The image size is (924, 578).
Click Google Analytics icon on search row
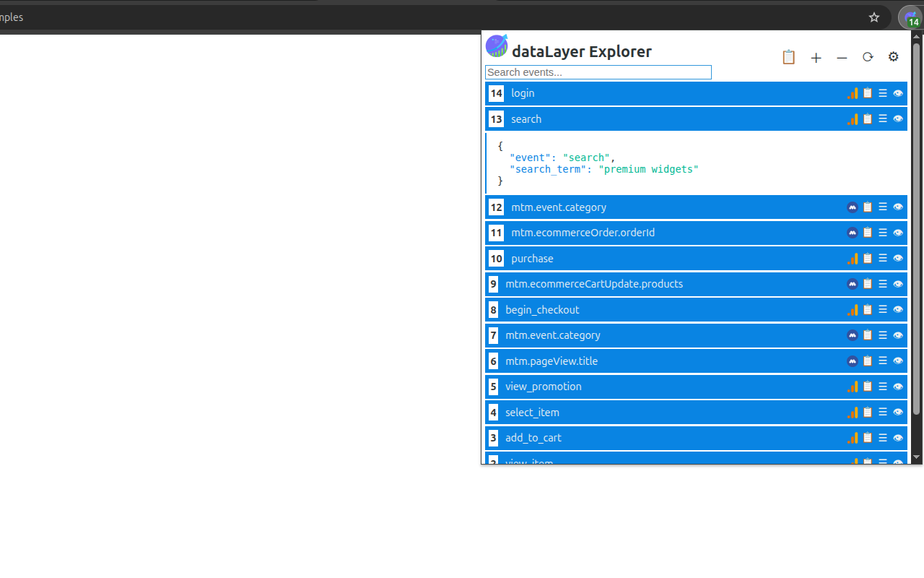click(853, 119)
